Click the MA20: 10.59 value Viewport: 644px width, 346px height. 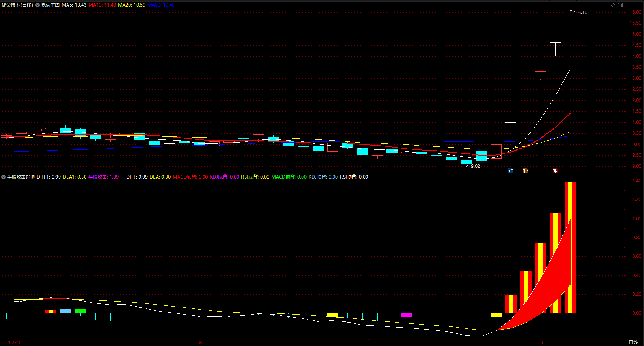(132, 5)
